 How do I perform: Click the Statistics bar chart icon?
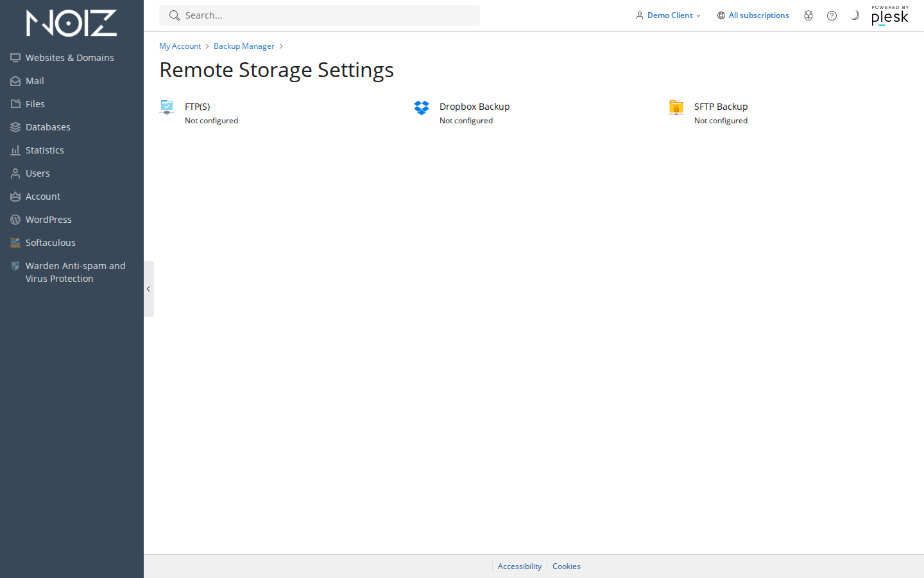[x=15, y=150]
